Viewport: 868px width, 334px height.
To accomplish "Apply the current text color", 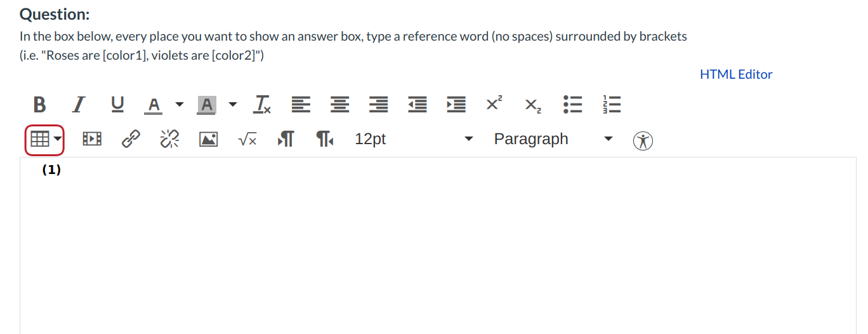I will 154,104.
